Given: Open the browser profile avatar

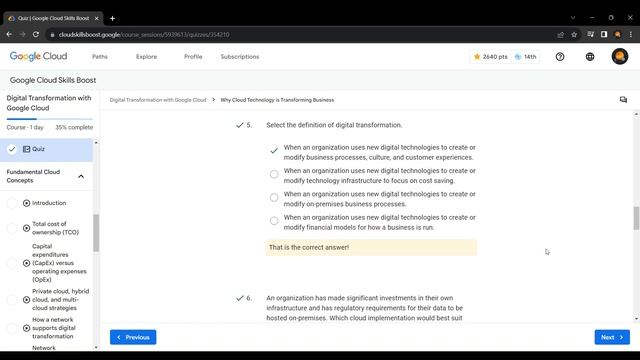Looking at the screenshot, I should [618, 35].
